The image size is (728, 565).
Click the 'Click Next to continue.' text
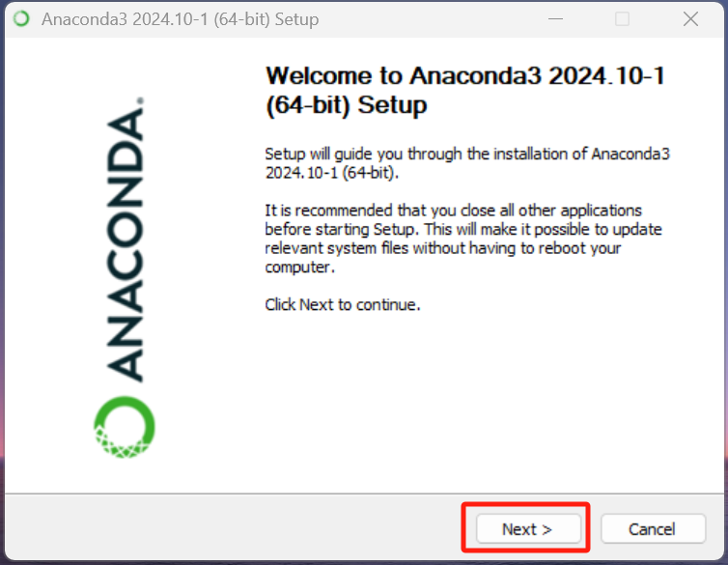tap(343, 304)
